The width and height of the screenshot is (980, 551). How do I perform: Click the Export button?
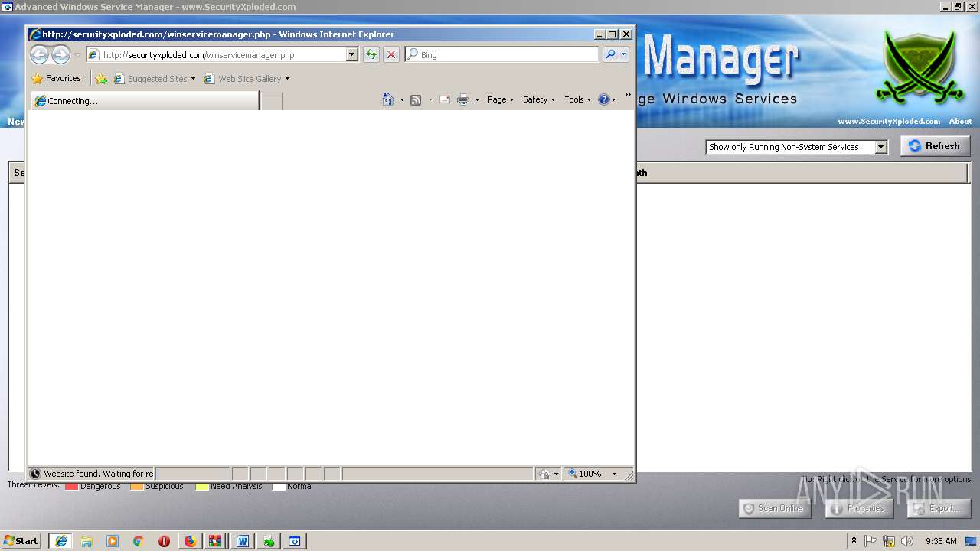pyautogui.click(x=939, y=508)
